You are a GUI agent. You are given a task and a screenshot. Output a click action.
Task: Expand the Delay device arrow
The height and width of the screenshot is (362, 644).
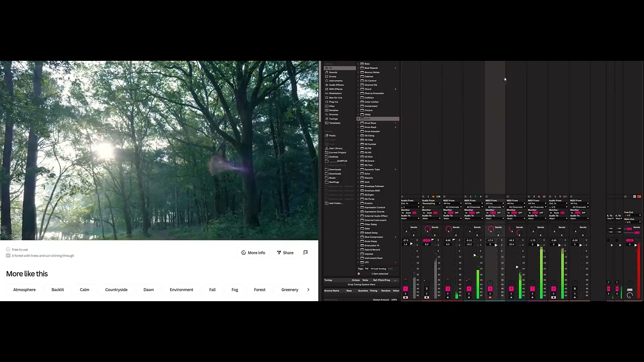[358, 115]
